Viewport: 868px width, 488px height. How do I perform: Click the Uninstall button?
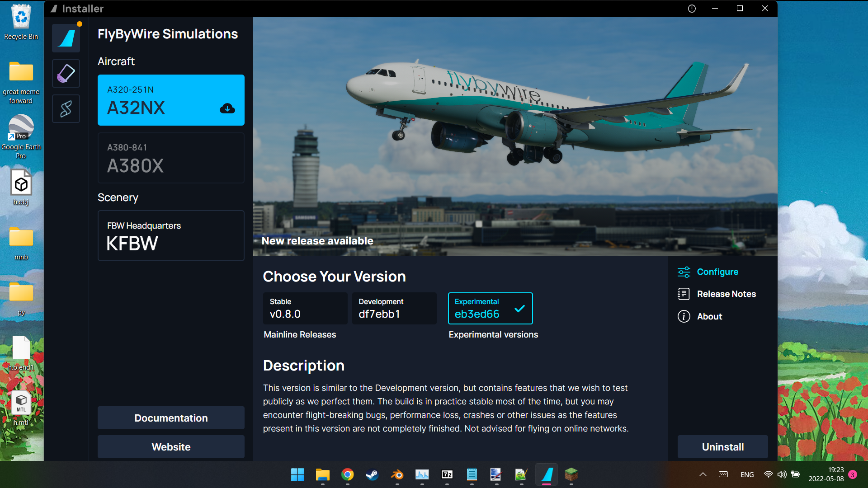[722, 447]
